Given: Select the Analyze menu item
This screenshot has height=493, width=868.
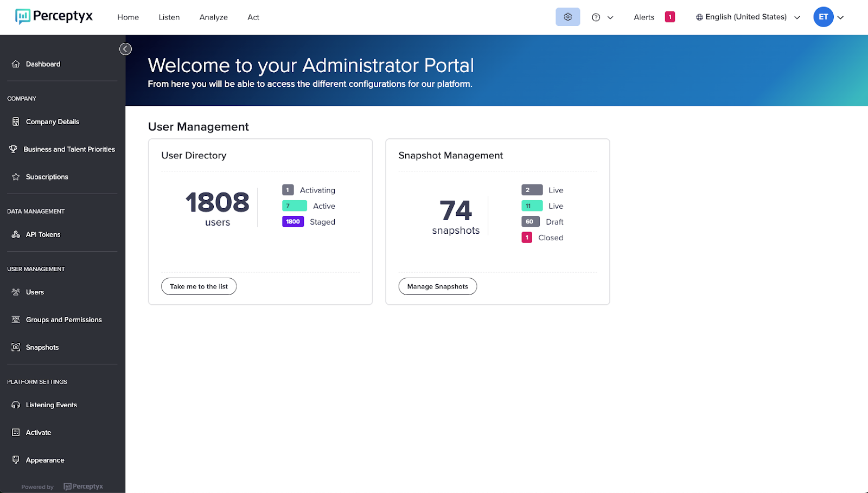Looking at the screenshot, I should pos(214,17).
